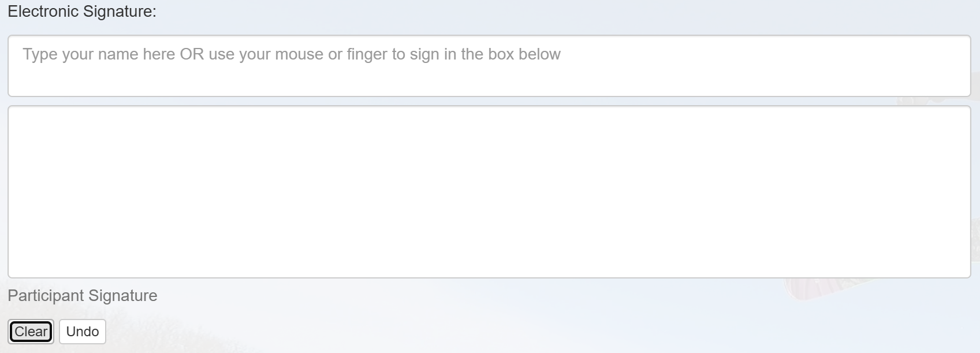This screenshot has height=353, width=980.
Task: Tap the signature canvas to start signing
Action: point(489,192)
